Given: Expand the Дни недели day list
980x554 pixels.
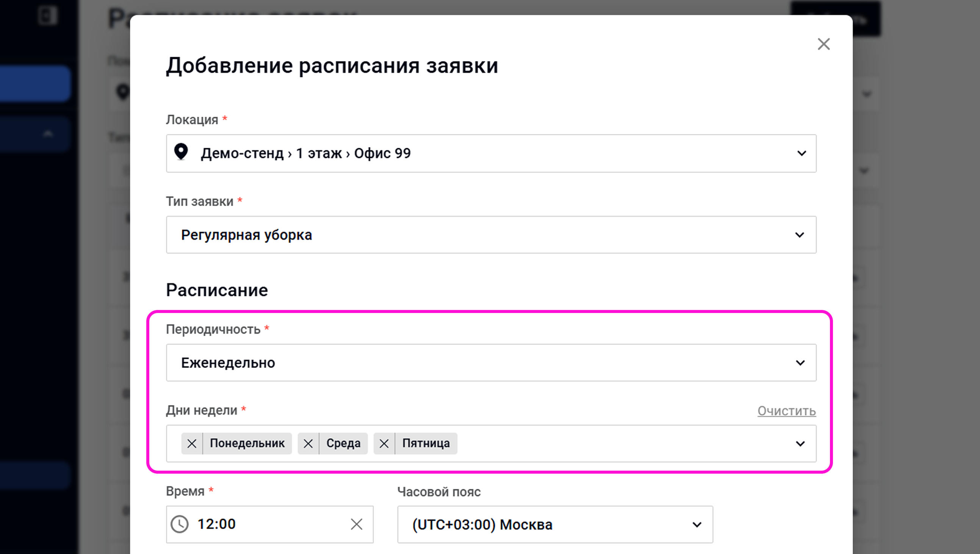Looking at the screenshot, I should coord(800,444).
